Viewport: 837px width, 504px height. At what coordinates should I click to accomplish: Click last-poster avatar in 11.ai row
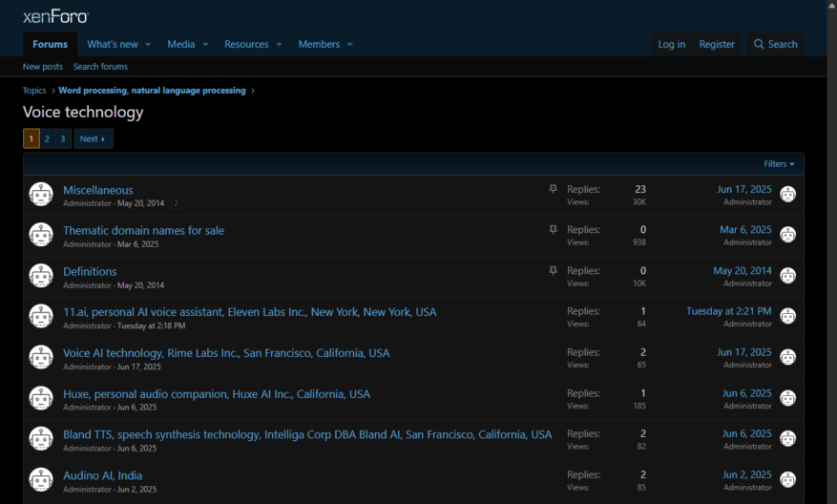(788, 316)
